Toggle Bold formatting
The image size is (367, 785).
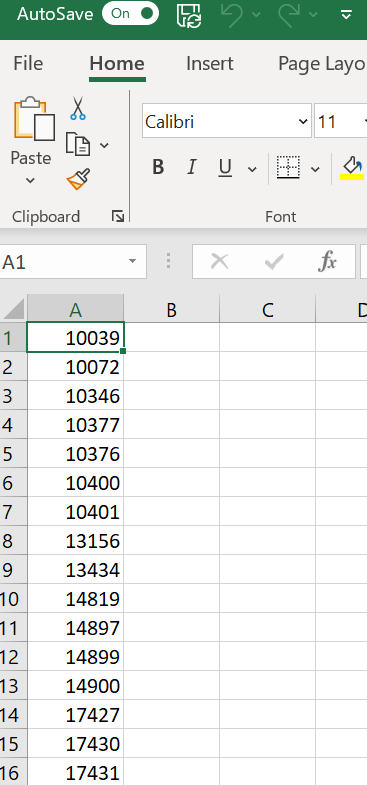coord(158,167)
